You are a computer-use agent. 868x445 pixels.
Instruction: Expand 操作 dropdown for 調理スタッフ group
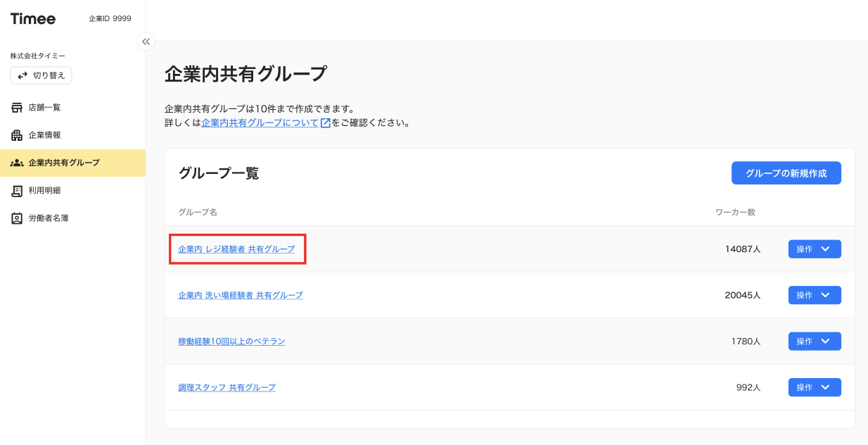[815, 388]
